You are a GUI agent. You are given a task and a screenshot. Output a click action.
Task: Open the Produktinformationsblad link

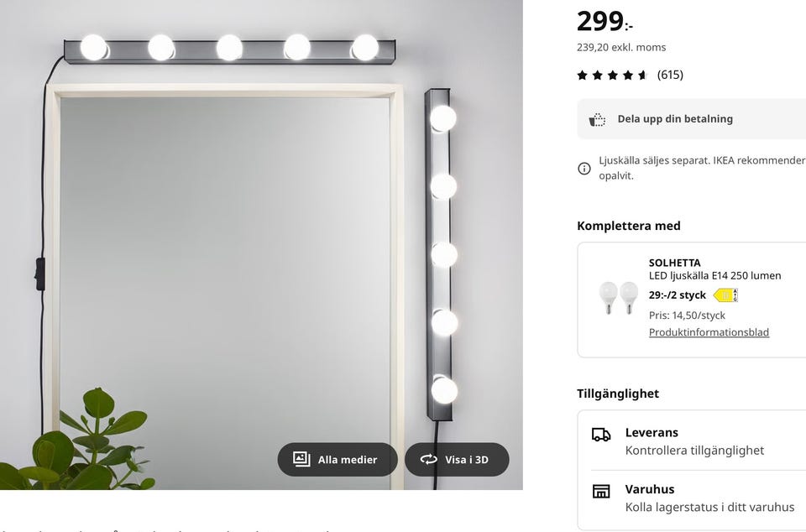click(x=709, y=332)
